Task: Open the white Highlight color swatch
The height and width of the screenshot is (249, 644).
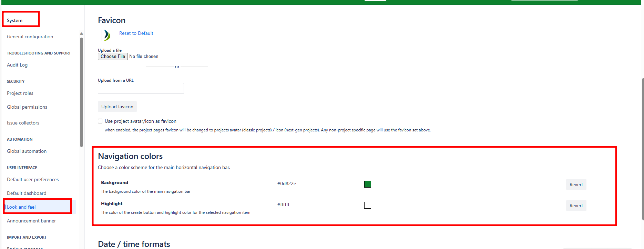Action: 368,205
